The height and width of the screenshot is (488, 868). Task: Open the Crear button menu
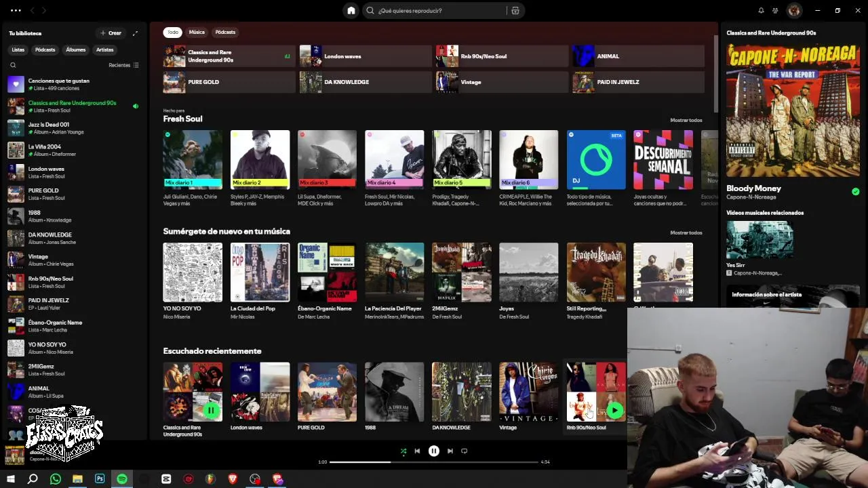[x=111, y=33]
